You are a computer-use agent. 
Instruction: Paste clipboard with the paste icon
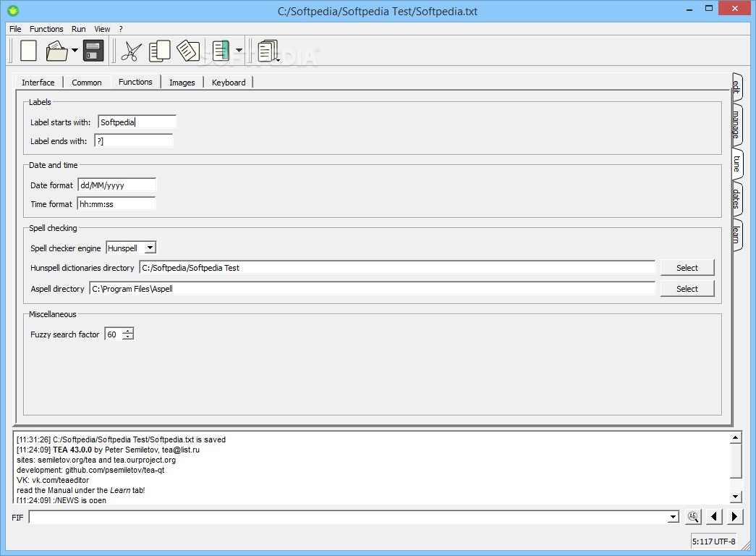click(x=188, y=51)
